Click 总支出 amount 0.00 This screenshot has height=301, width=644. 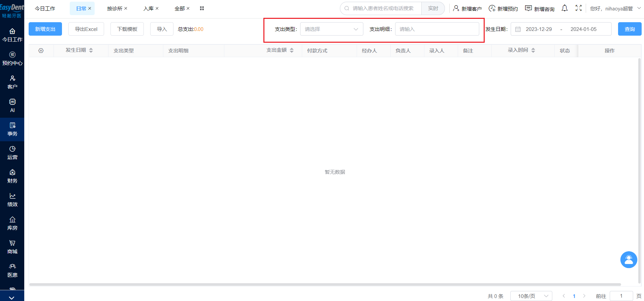click(x=199, y=29)
